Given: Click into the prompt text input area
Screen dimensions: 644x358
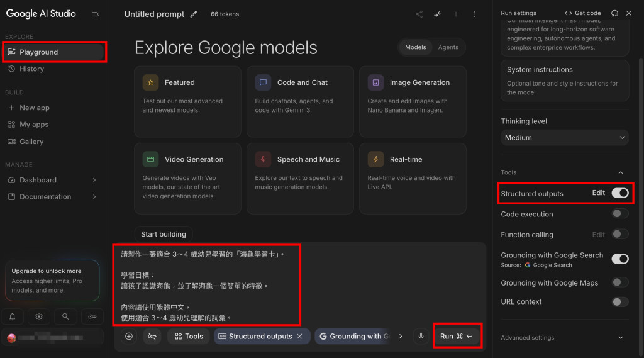Looking at the screenshot, I should (300, 285).
